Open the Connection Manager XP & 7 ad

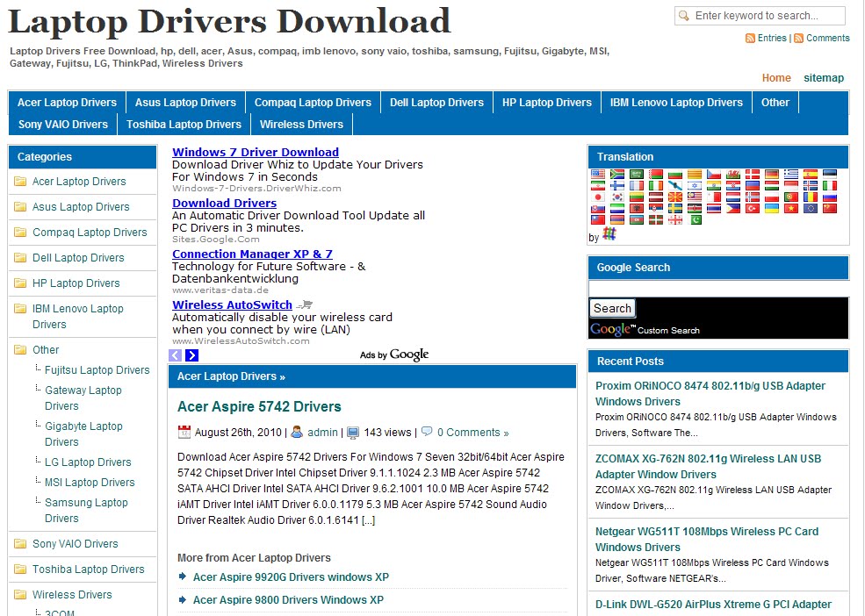tap(252, 254)
